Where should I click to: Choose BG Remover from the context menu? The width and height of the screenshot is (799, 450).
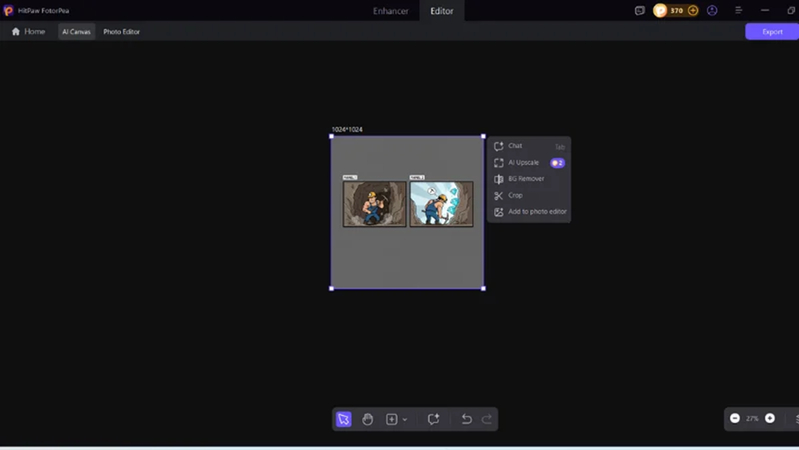tap(529, 179)
